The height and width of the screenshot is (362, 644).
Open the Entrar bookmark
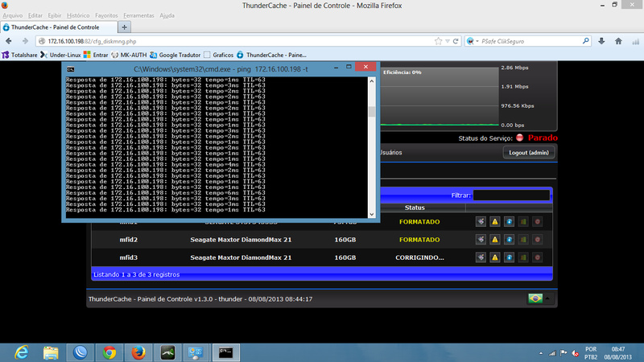coord(96,55)
